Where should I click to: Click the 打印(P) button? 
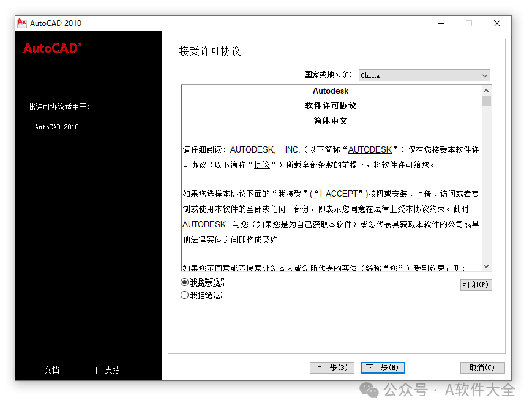pos(476,284)
